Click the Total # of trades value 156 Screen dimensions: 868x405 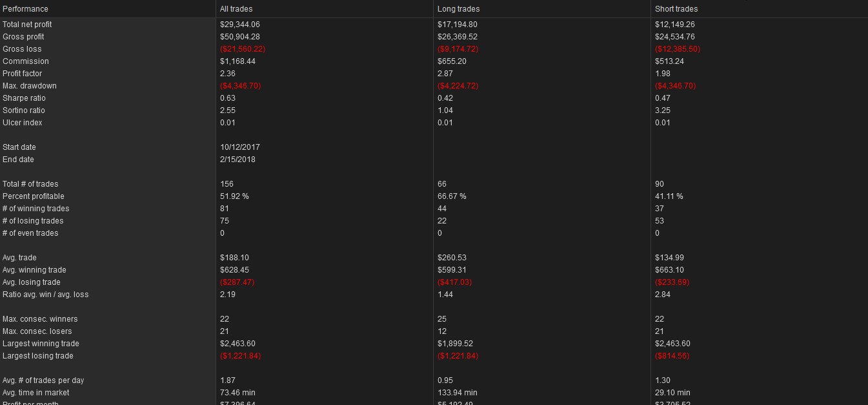(x=227, y=184)
